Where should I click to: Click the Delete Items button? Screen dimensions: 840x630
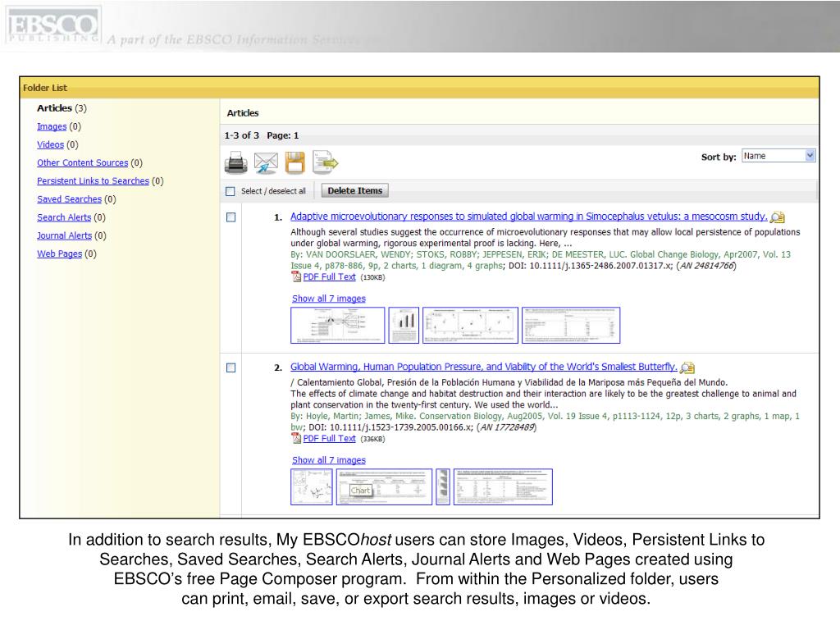point(355,190)
